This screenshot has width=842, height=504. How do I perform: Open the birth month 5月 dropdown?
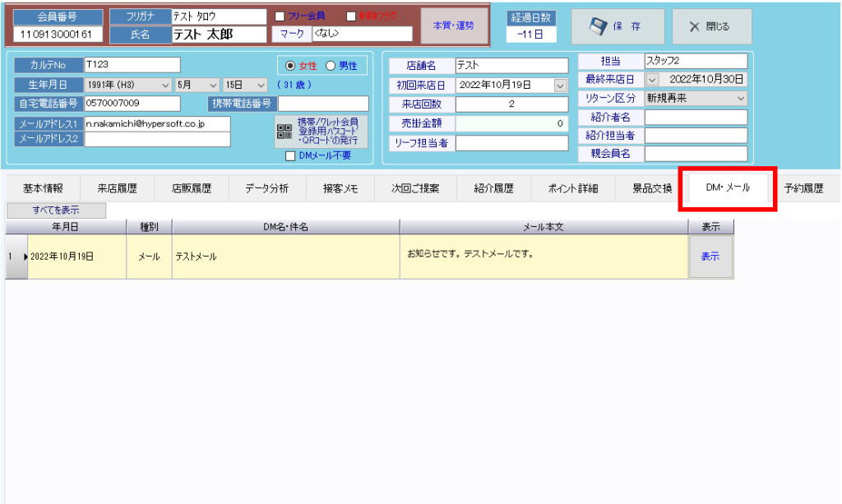212,85
